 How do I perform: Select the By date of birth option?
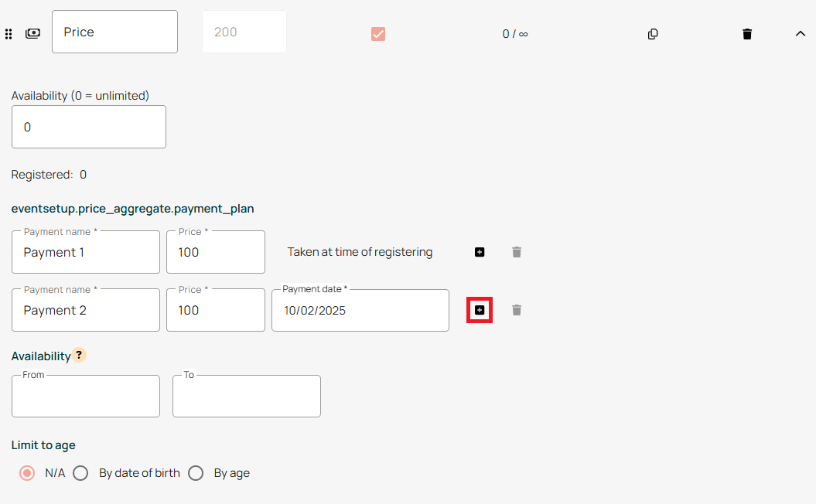pyautogui.click(x=80, y=473)
